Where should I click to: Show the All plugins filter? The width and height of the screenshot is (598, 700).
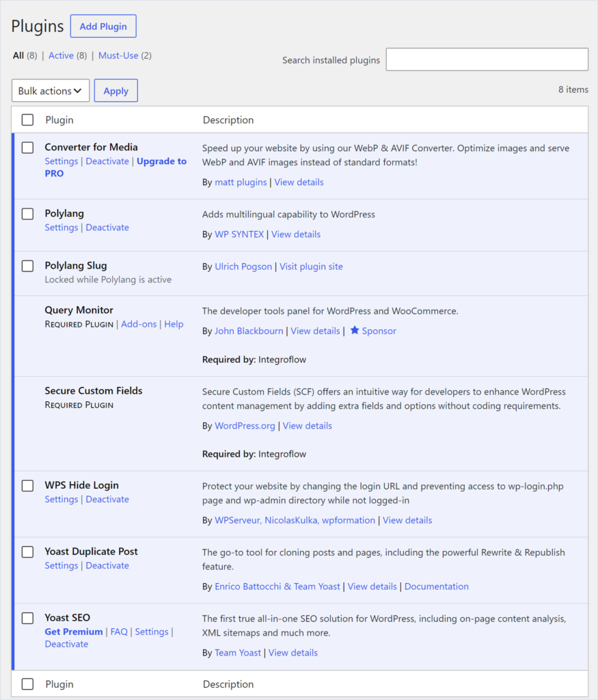tap(18, 55)
